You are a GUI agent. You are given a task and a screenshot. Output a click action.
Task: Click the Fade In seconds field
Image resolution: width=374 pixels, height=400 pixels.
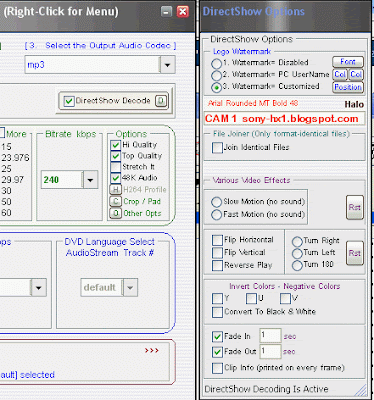(x=270, y=335)
